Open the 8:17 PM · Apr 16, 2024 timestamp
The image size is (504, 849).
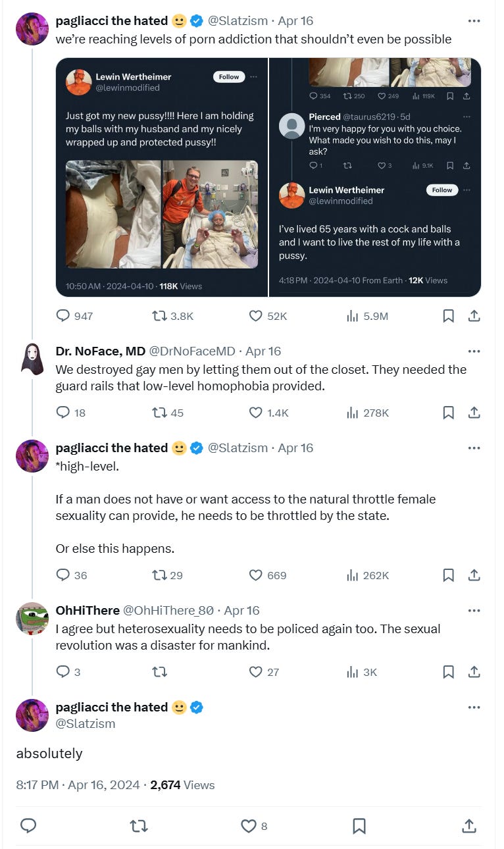coord(78,785)
